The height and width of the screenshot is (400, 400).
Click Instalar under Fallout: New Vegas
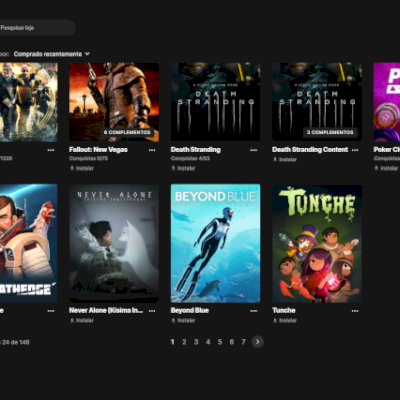(82, 168)
